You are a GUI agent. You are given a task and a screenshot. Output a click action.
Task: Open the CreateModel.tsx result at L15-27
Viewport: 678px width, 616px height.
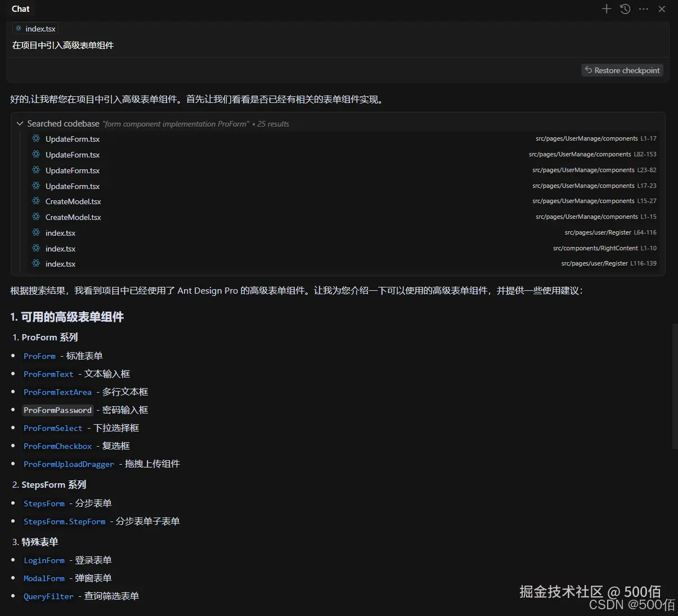[73, 201]
